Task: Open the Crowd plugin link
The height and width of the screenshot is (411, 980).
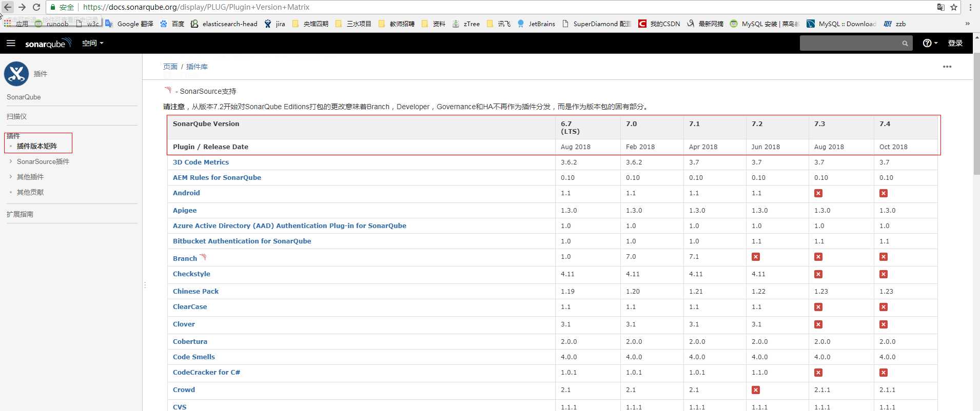Action: [x=184, y=389]
